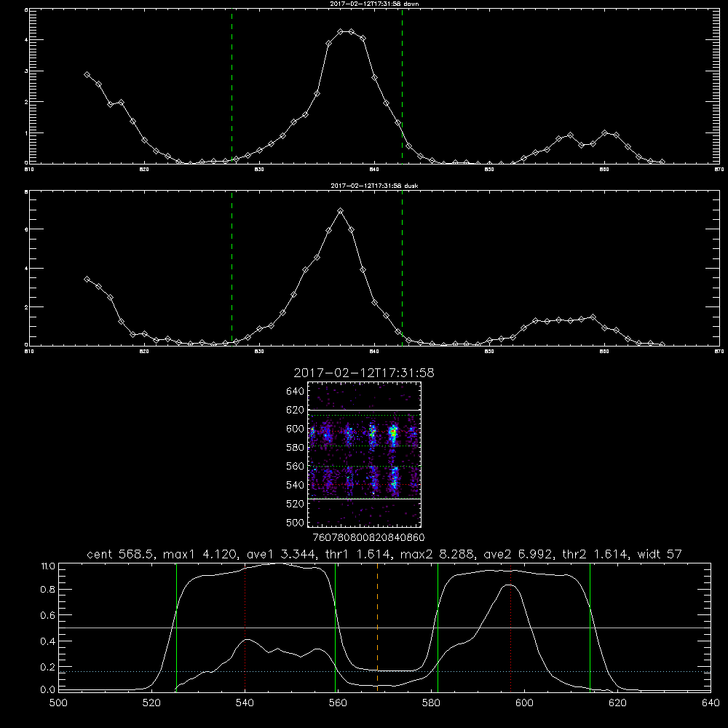Click the x-axis label 520 of bottom plot

click(151, 703)
